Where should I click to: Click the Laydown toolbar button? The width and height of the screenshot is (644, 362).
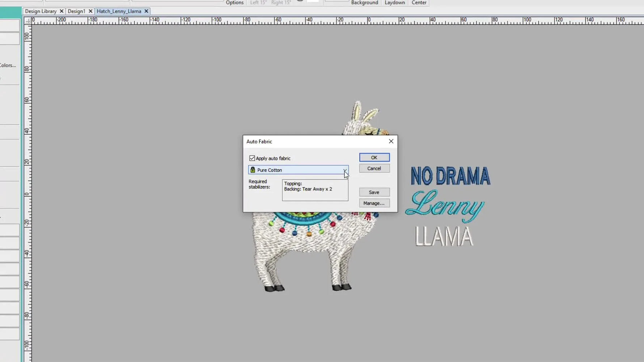(395, 3)
